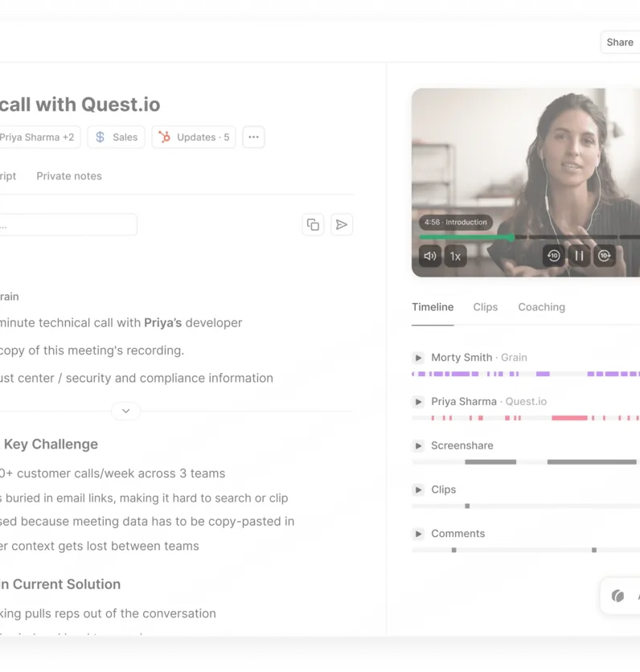Play Priya Sharma's speaker track
Viewport: 640px width, 672px height.
[418, 402]
